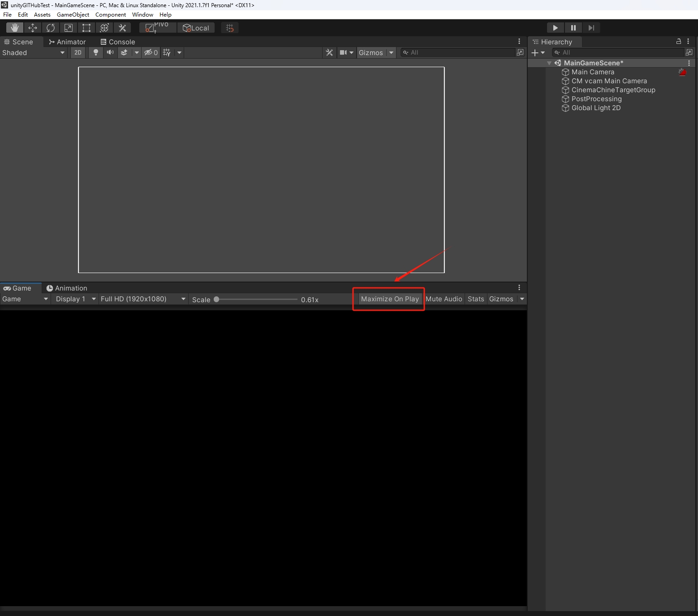This screenshot has width=698, height=616.
Task: Select the Scale tool
Action: [x=69, y=28]
